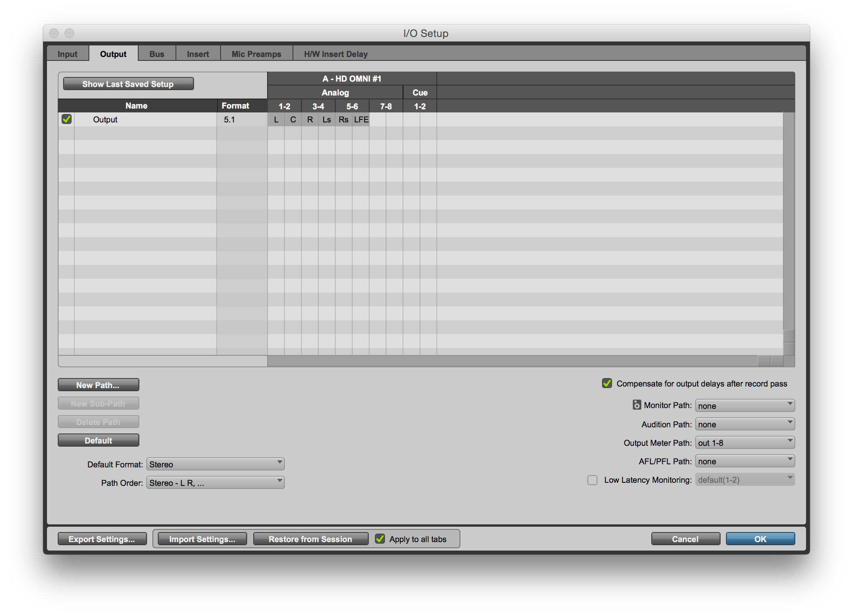Expand the Path Order dropdown

(215, 483)
